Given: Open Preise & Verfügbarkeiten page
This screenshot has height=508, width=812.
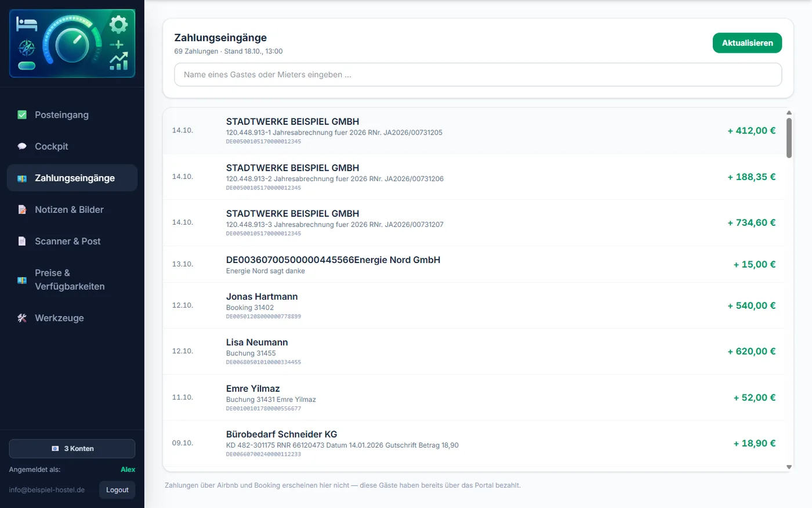Looking at the screenshot, I should pos(72,280).
